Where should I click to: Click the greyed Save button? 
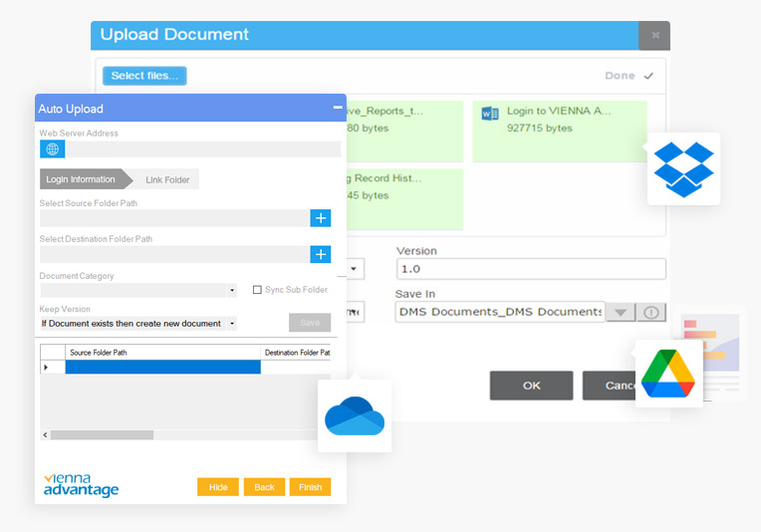click(x=310, y=323)
